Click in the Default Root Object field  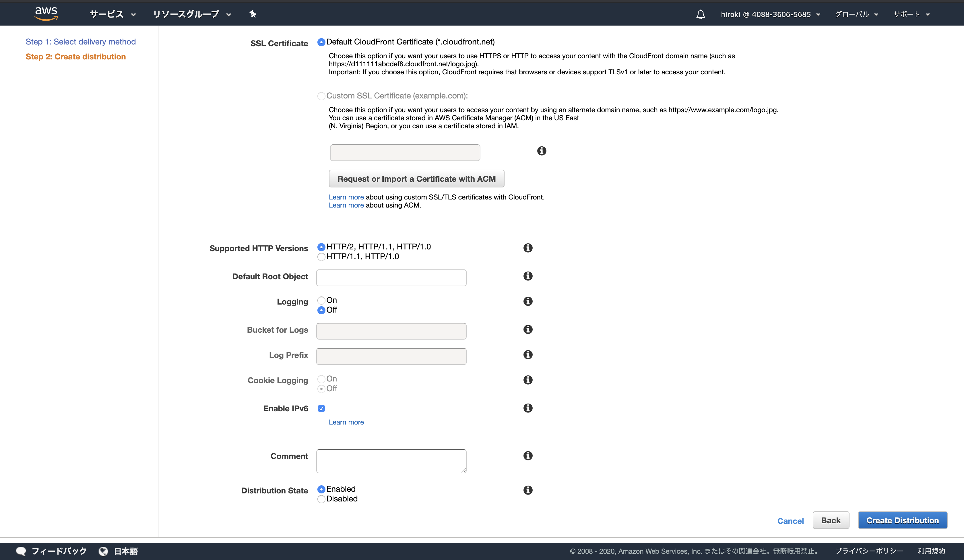[x=391, y=278]
